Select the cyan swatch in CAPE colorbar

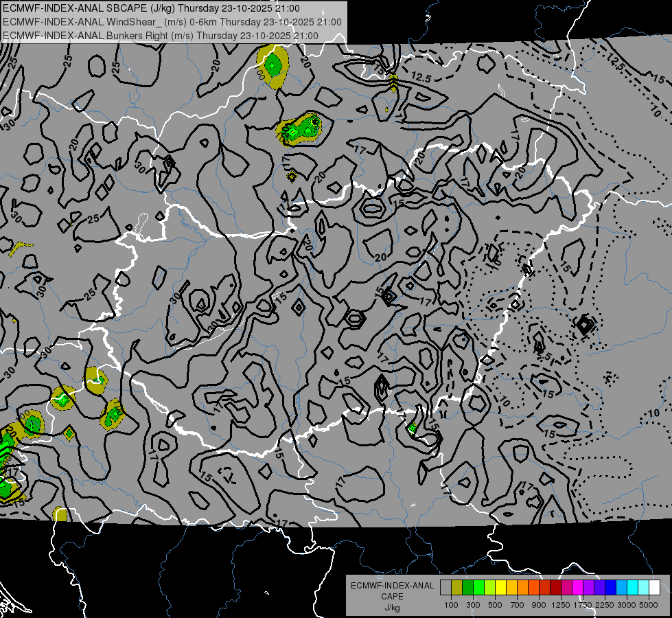pos(633,588)
